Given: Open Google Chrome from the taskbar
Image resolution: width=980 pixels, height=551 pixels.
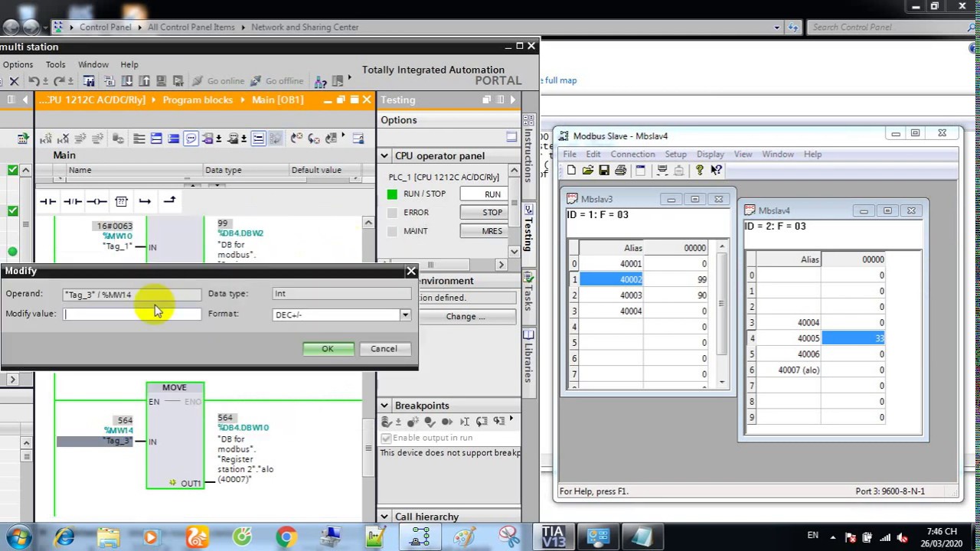Looking at the screenshot, I should pyautogui.click(x=286, y=537).
